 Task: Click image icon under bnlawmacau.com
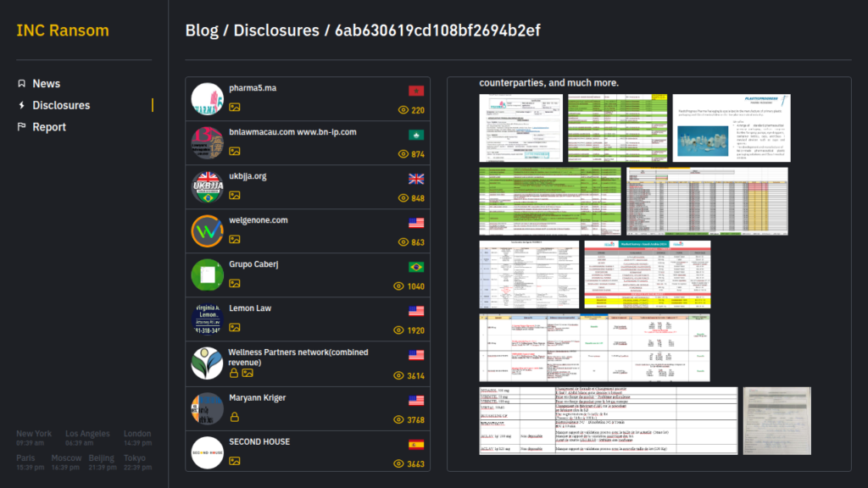point(235,151)
